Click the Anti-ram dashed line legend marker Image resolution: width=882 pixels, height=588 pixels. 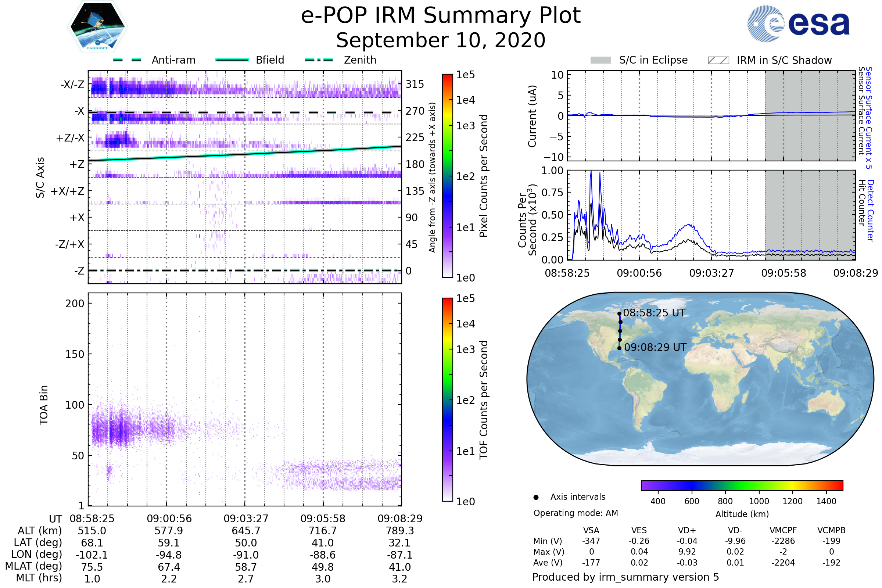(127, 60)
